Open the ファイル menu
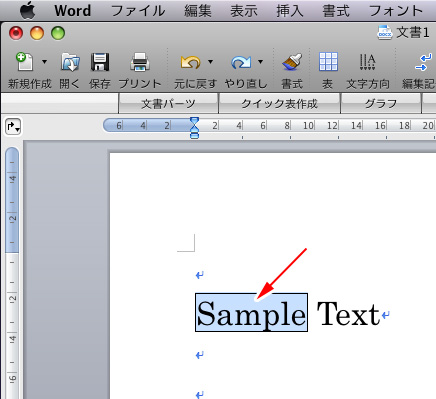436x399 pixels. pyautogui.click(x=138, y=11)
